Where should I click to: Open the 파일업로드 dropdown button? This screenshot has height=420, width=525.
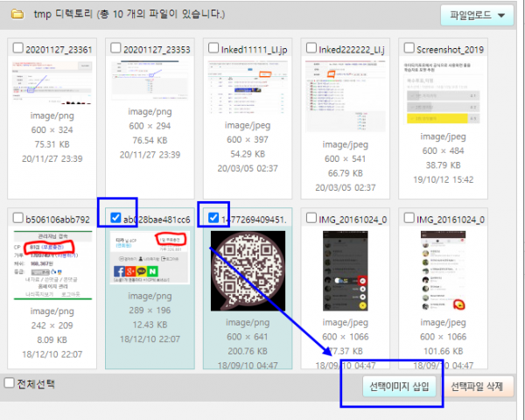pyautogui.click(x=478, y=15)
